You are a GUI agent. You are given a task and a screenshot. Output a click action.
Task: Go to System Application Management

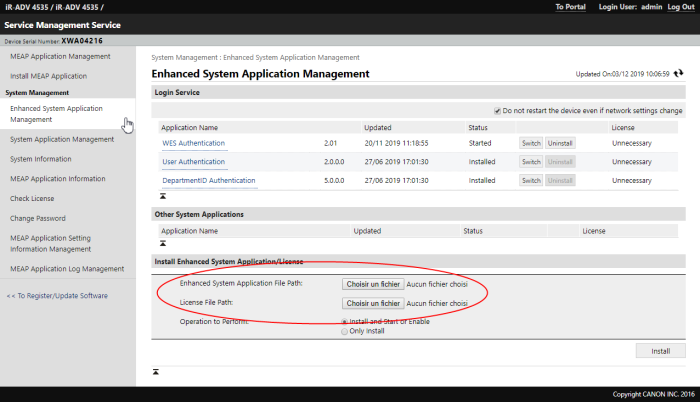[x=62, y=139]
